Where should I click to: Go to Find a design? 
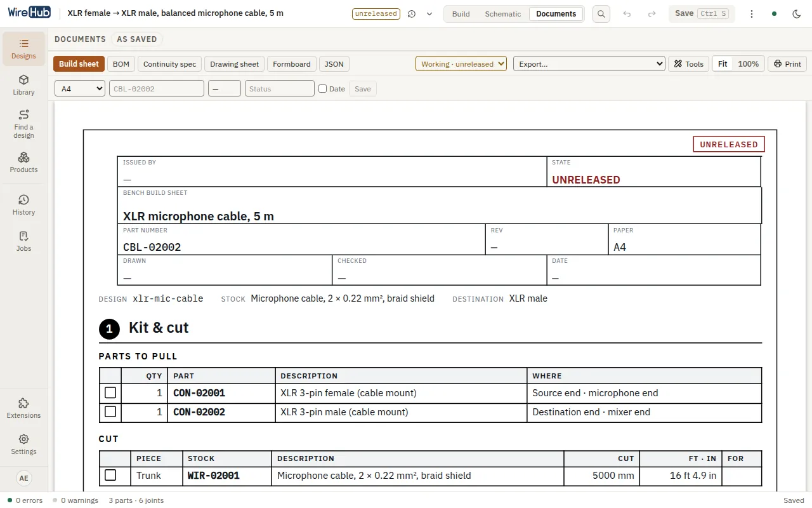pyautogui.click(x=23, y=123)
